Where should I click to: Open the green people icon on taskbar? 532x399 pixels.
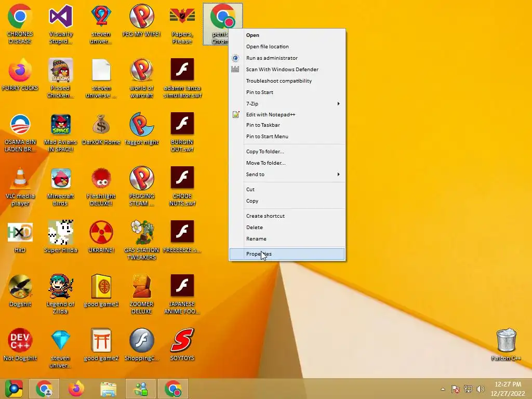(141, 389)
